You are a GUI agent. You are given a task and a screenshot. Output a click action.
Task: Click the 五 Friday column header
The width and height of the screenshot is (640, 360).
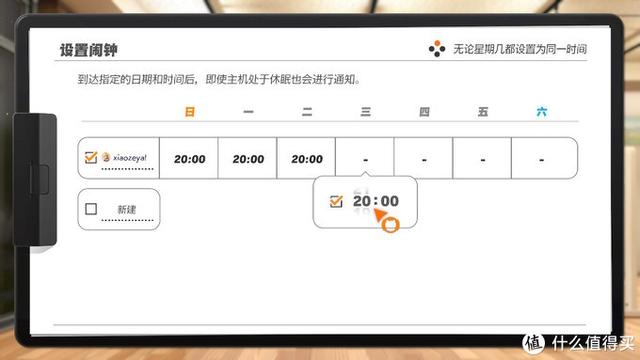coord(483,112)
